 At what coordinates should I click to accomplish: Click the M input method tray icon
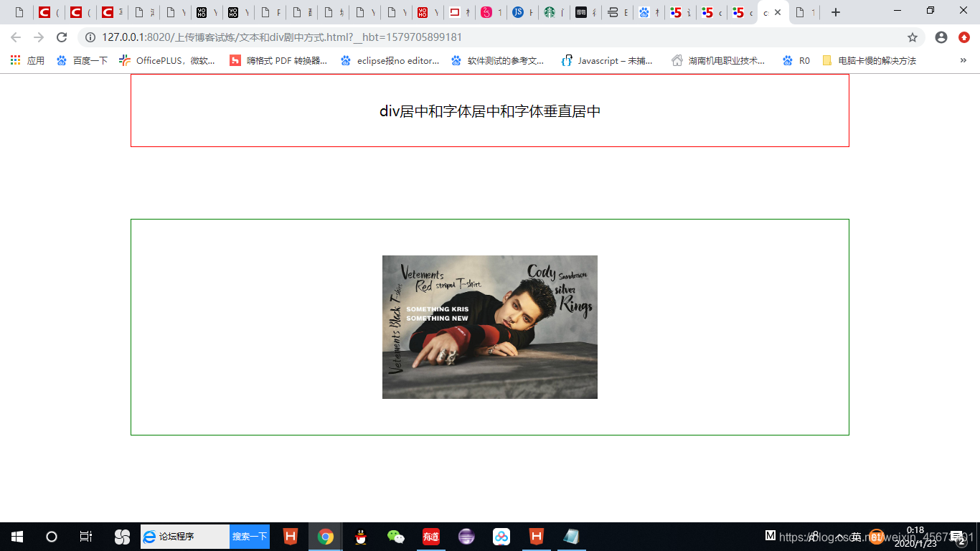(x=771, y=535)
